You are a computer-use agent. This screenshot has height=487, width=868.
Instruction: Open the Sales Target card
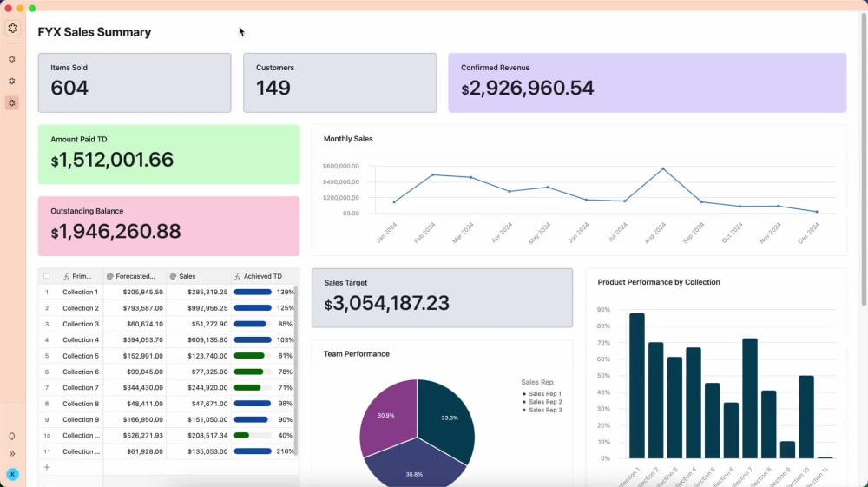[x=443, y=298]
